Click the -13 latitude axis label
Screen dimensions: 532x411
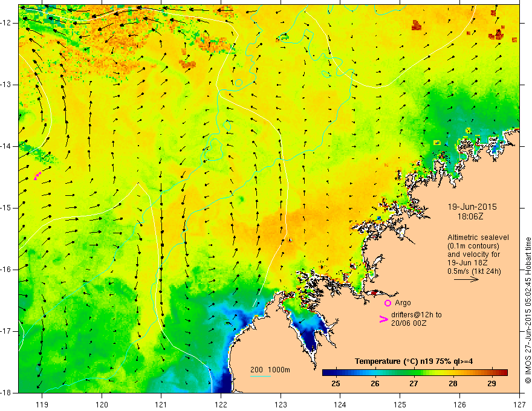click(x=7, y=85)
